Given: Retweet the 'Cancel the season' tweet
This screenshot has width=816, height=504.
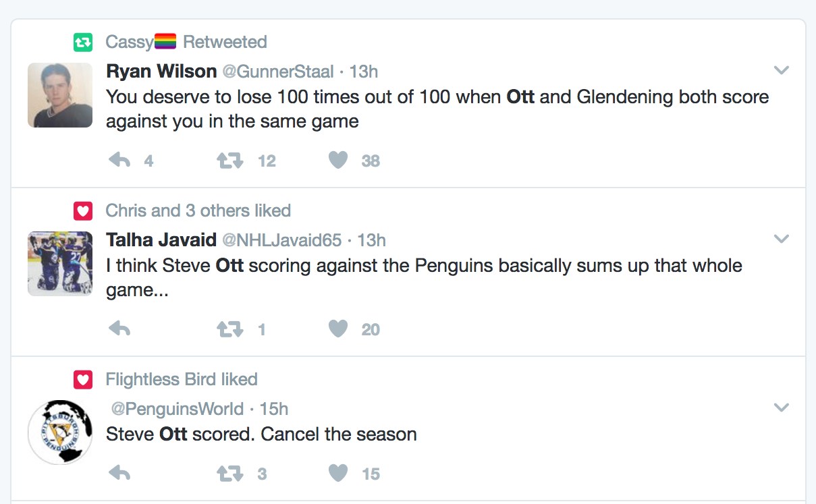Looking at the screenshot, I should click(x=229, y=474).
